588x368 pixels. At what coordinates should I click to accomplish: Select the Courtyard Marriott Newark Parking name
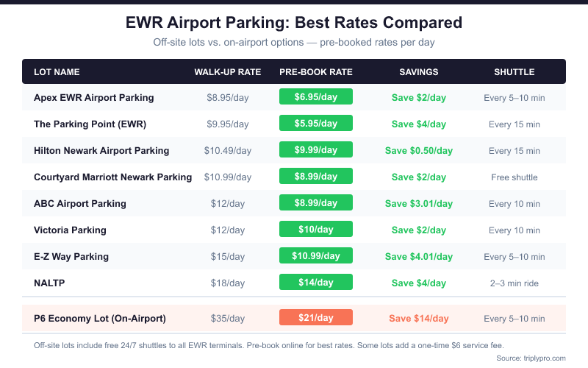click(112, 177)
